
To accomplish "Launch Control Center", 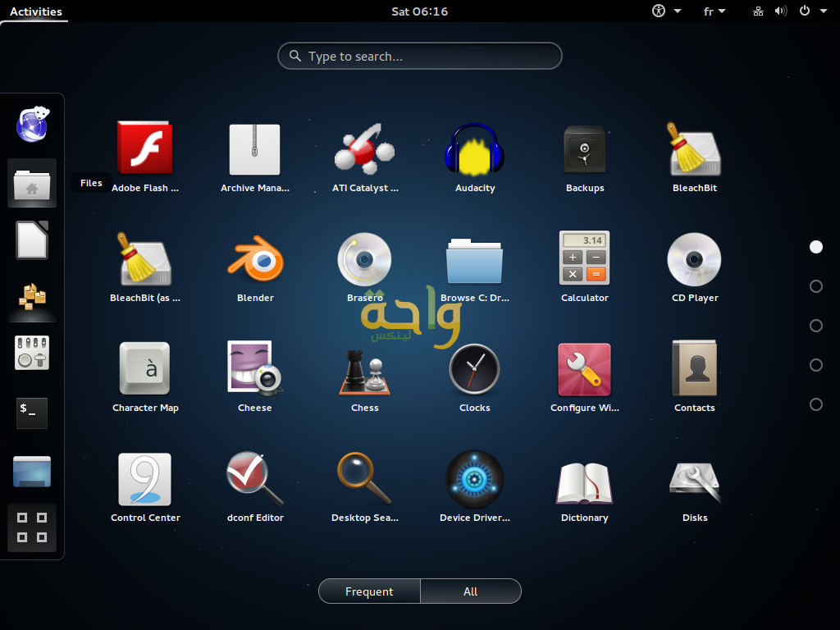I will coord(144,479).
